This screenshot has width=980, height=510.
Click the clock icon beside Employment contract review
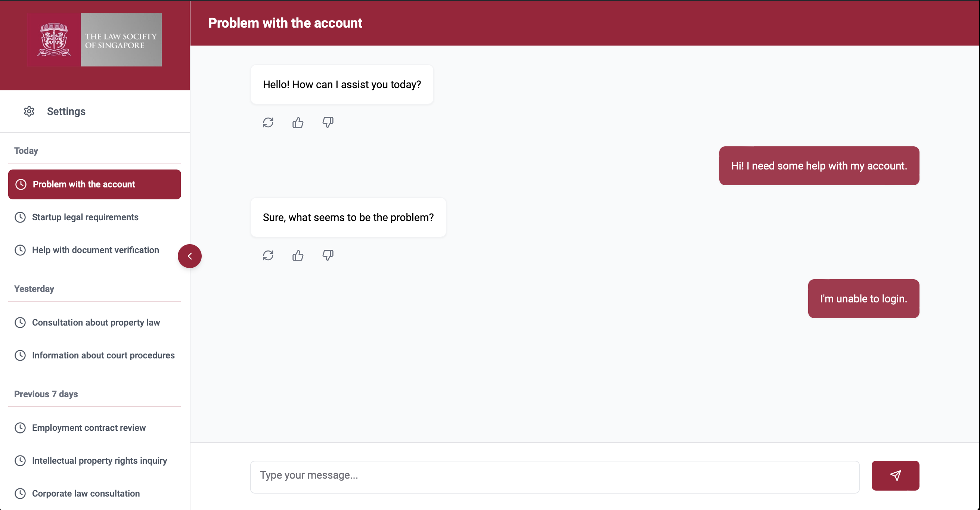[x=21, y=427]
